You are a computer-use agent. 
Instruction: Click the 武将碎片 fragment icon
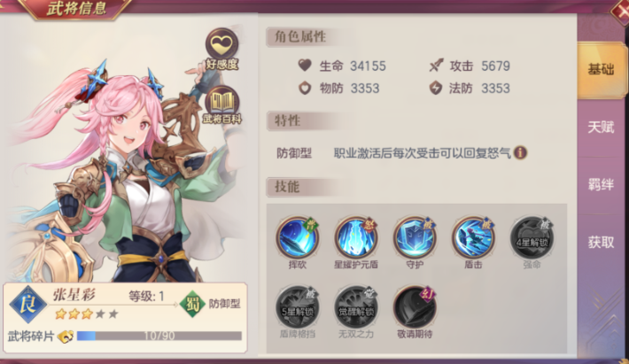click(66, 336)
